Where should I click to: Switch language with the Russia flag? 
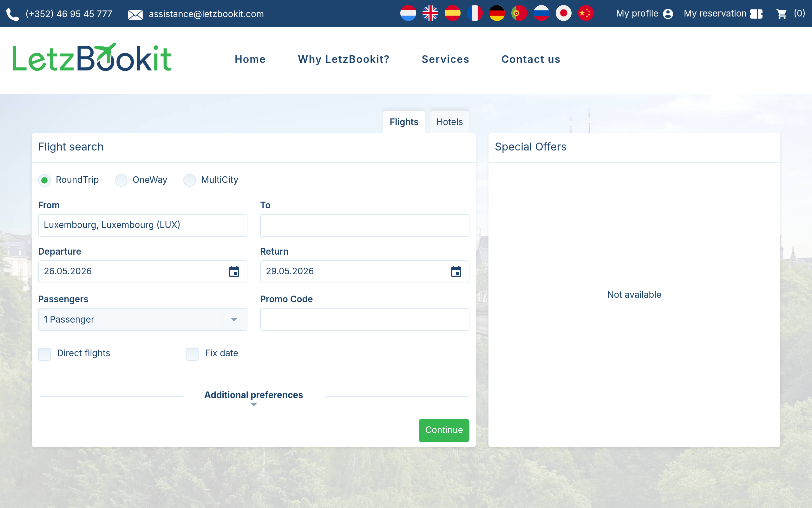tap(541, 13)
